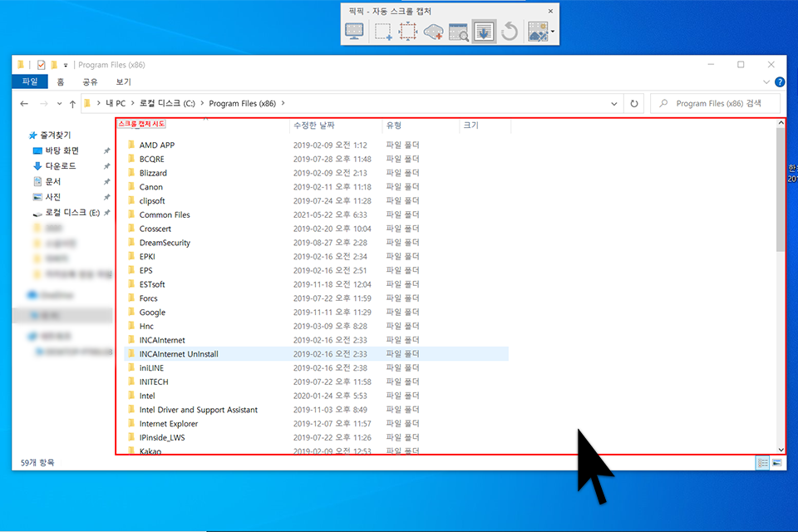798x532 pixels.
Task: Open the 홈 ribbon tab
Action: coord(61,81)
